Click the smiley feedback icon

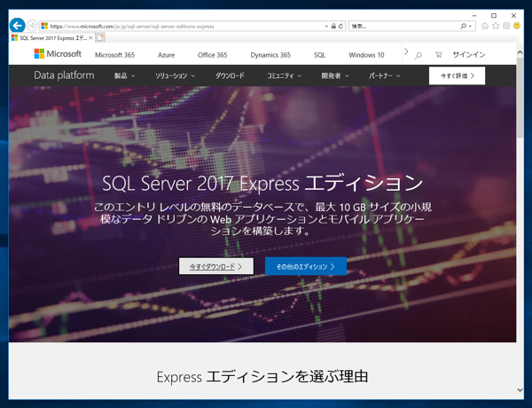point(517,26)
